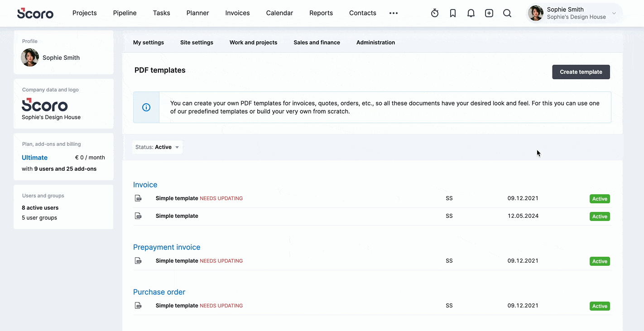The width and height of the screenshot is (644, 331).
Task: Open the Pipeline menu
Action: click(x=125, y=13)
